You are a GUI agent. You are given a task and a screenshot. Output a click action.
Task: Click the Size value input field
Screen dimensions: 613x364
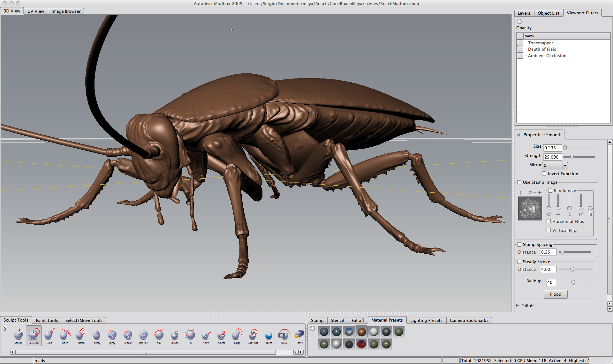552,148
